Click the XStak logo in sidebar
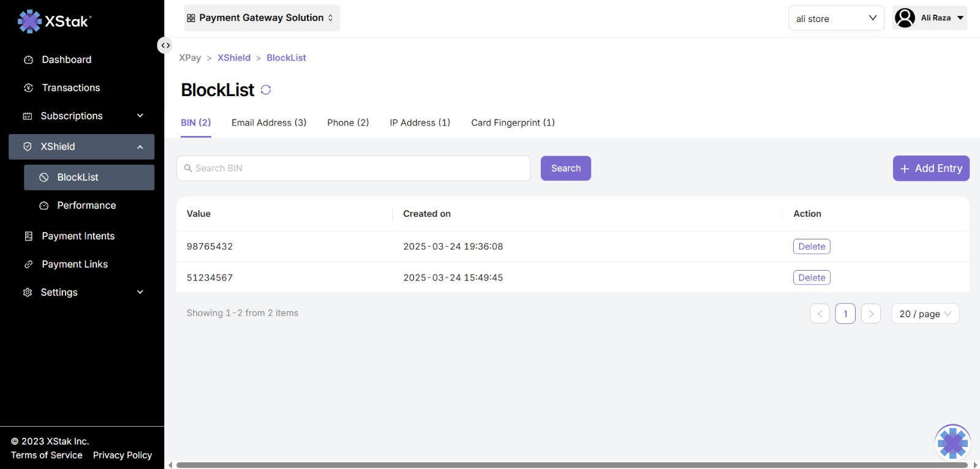The width and height of the screenshot is (980, 469). coord(55,21)
